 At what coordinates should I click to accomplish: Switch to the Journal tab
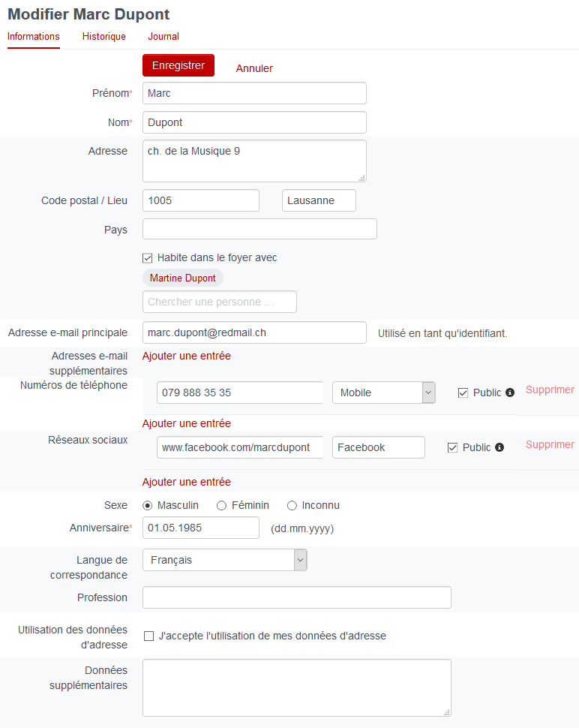(163, 37)
